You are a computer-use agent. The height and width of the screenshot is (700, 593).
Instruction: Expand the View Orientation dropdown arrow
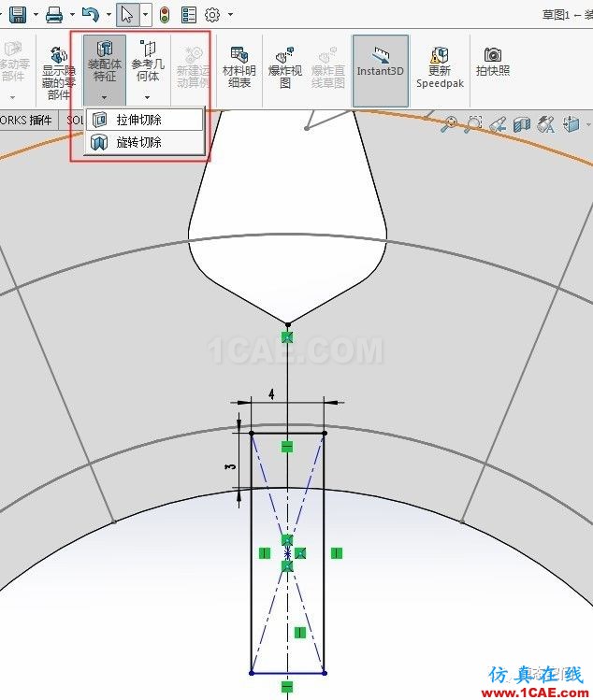pos(587,124)
